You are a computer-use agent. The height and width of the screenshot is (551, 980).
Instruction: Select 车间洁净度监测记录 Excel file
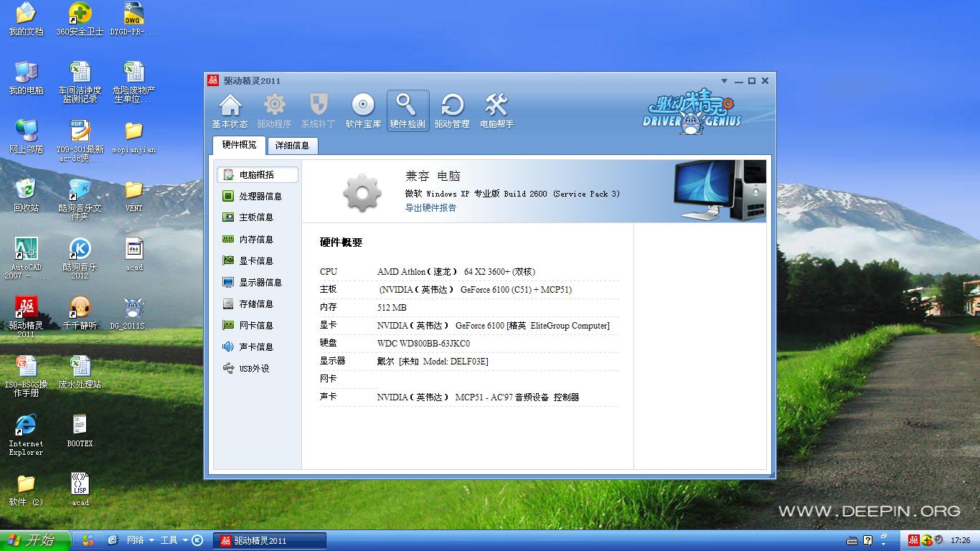point(80,83)
